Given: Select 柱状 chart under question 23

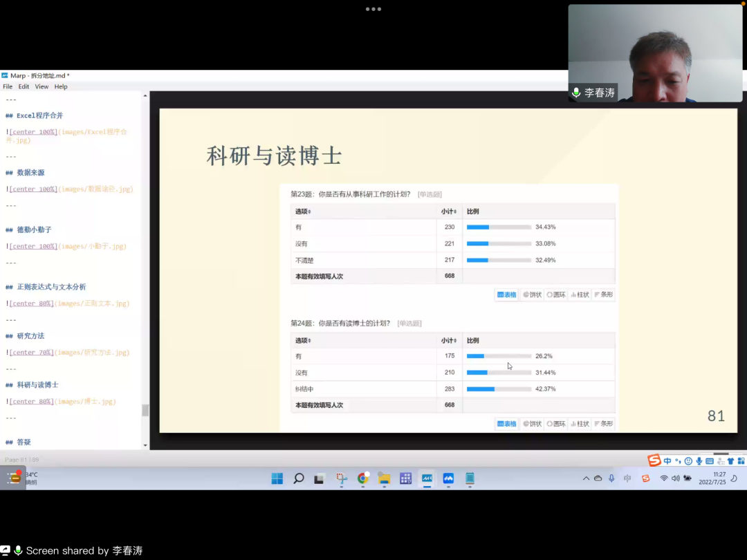Looking at the screenshot, I should pyautogui.click(x=580, y=295).
